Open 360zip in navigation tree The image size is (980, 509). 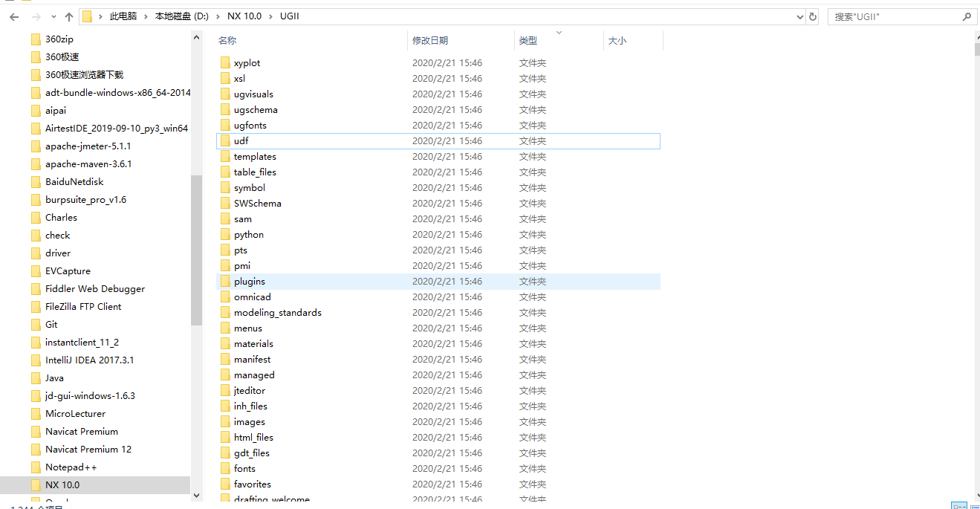click(59, 39)
